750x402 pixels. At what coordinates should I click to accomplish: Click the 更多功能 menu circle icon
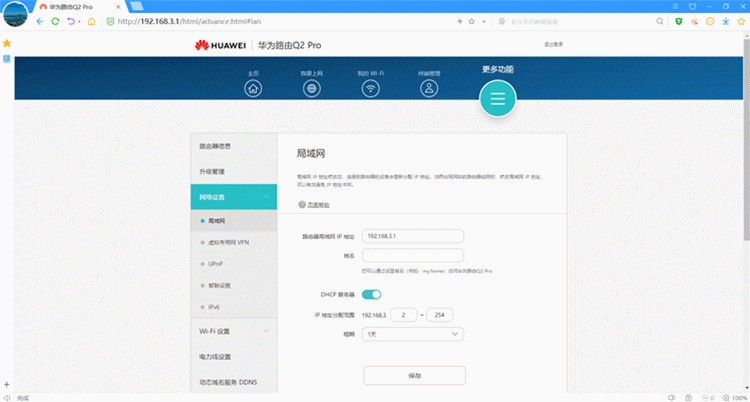coord(497,97)
